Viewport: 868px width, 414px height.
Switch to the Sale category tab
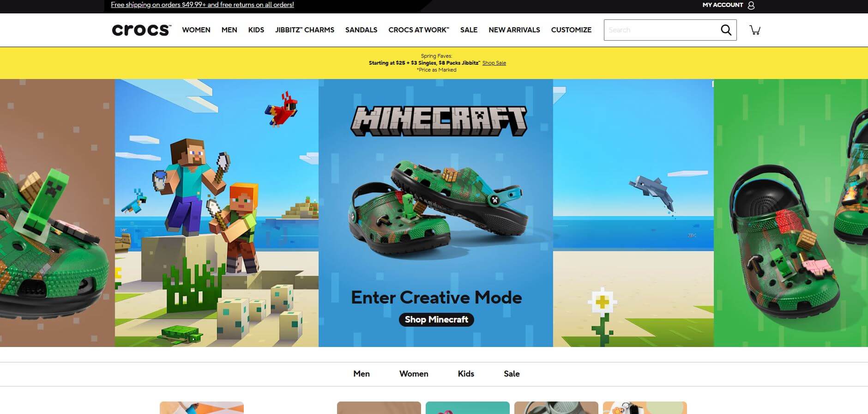(512, 374)
